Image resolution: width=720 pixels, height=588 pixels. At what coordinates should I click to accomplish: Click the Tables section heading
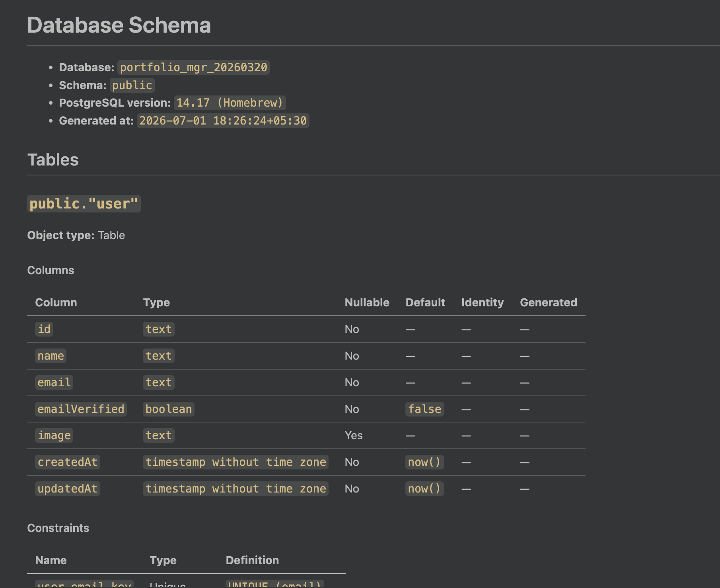point(53,160)
